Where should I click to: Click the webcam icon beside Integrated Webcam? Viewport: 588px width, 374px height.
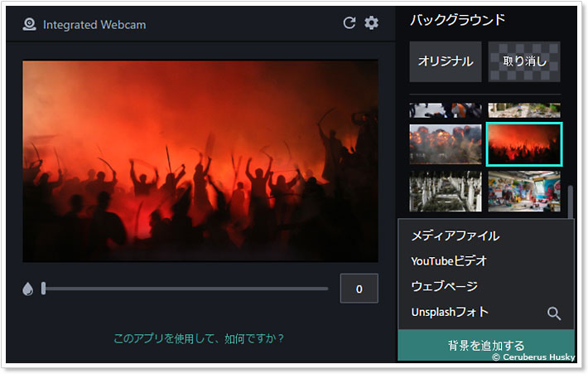point(29,24)
